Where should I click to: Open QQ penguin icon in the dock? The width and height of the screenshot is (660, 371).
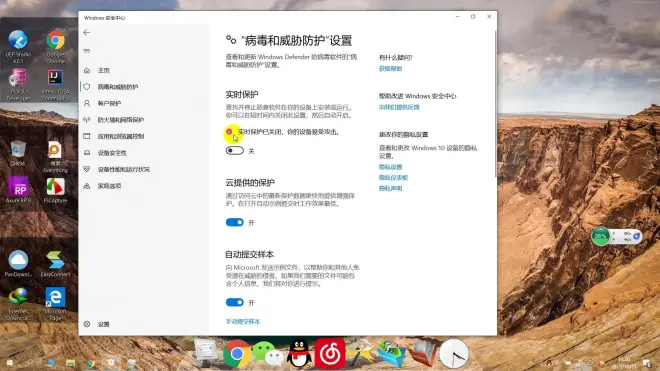tap(299, 354)
